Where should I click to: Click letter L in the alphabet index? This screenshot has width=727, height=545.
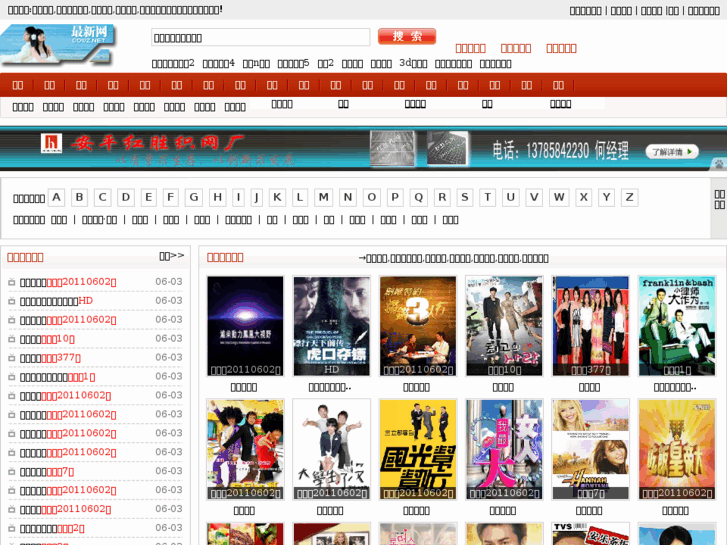tap(300, 198)
